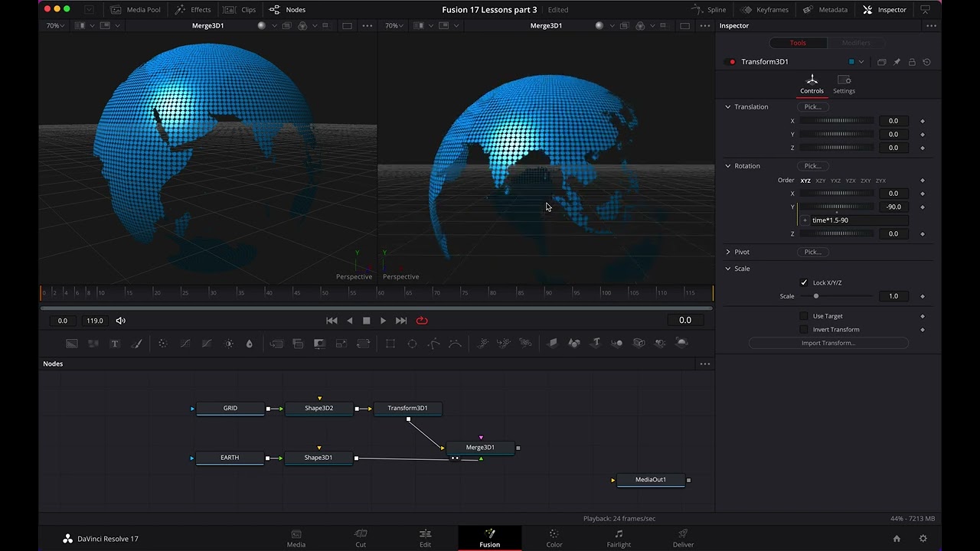Go to the Color page

click(554, 538)
